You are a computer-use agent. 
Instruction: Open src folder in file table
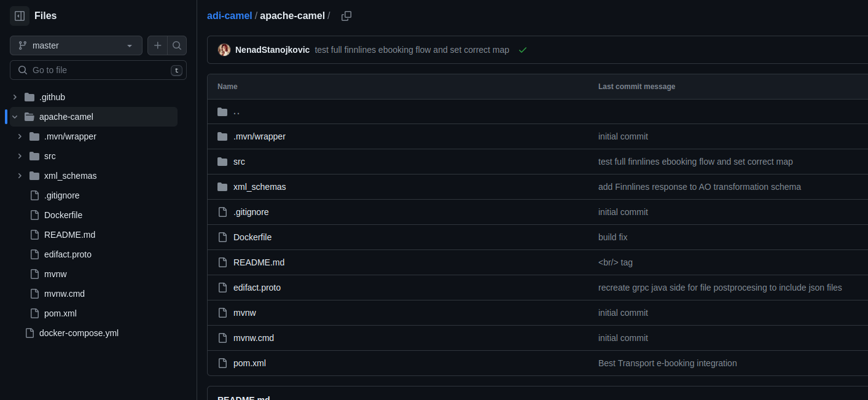tap(239, 162)
